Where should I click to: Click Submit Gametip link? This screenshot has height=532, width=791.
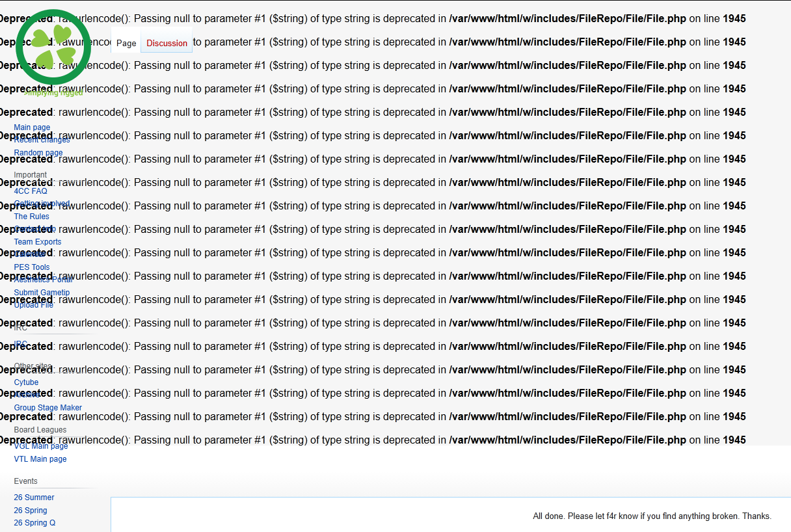click(x=42, y=293)
